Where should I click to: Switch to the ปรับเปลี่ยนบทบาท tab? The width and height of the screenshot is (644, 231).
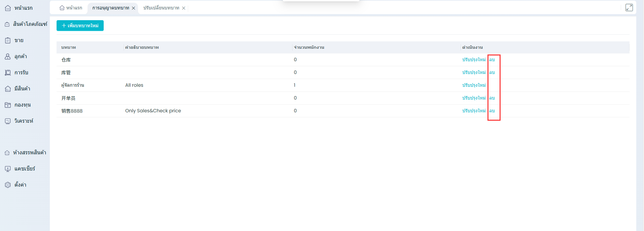[161, 8]
